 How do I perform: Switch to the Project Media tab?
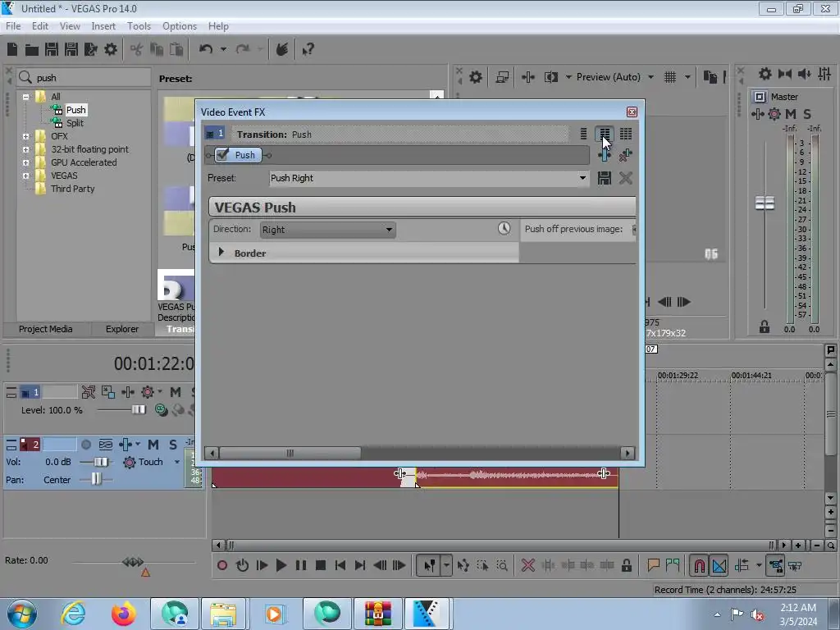point(46,329)
